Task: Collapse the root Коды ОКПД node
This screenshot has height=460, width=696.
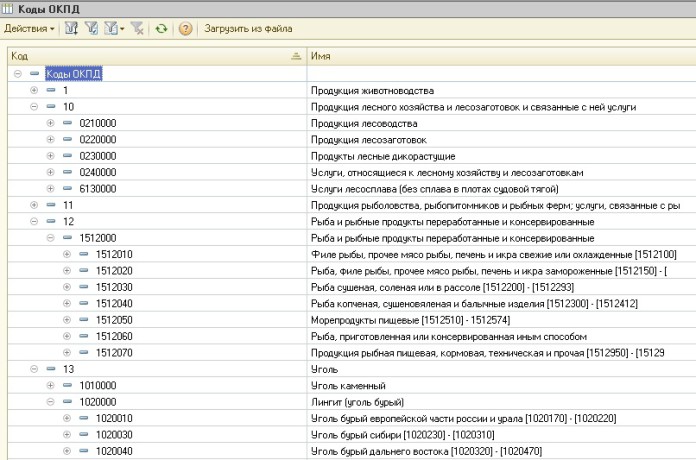Action: pyautogui.click(x=17, y=74)
